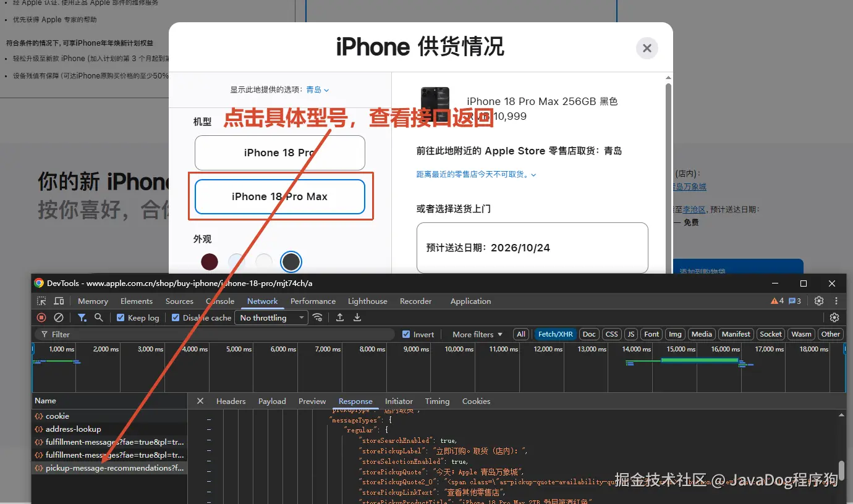
Task: Open the Preview tab of the request
Action: coord(312,401)
